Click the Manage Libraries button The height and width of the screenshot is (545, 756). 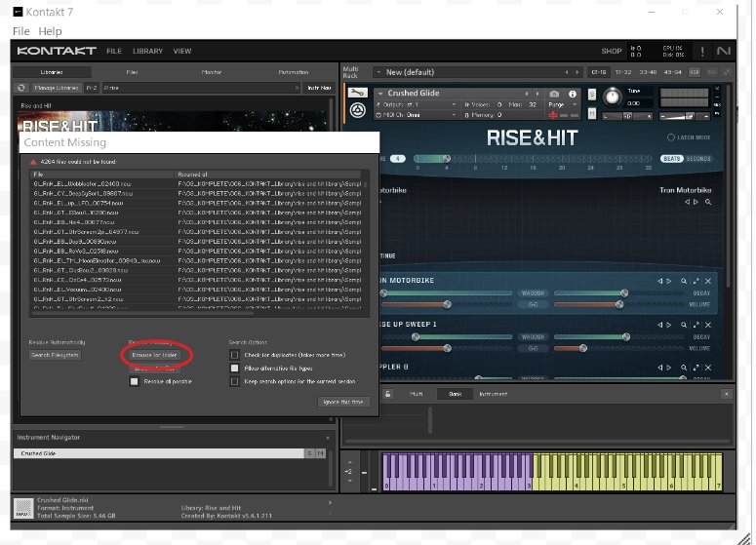57,88
